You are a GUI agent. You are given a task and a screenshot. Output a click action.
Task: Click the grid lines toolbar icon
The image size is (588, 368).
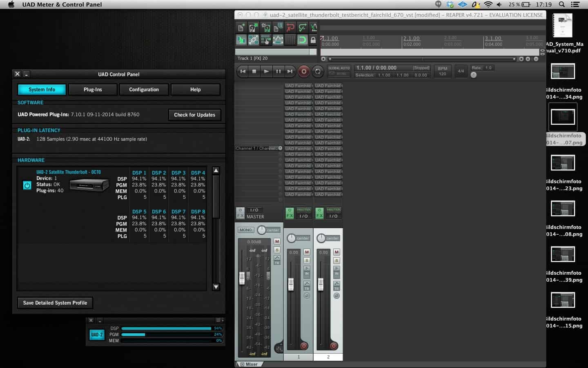[290, 40]
